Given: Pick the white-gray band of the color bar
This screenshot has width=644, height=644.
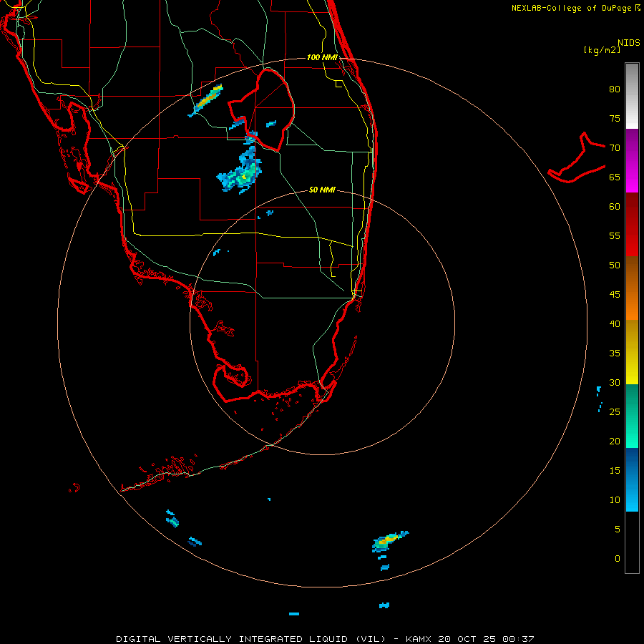Looking at the screenshot, I should tap(632, 96).
